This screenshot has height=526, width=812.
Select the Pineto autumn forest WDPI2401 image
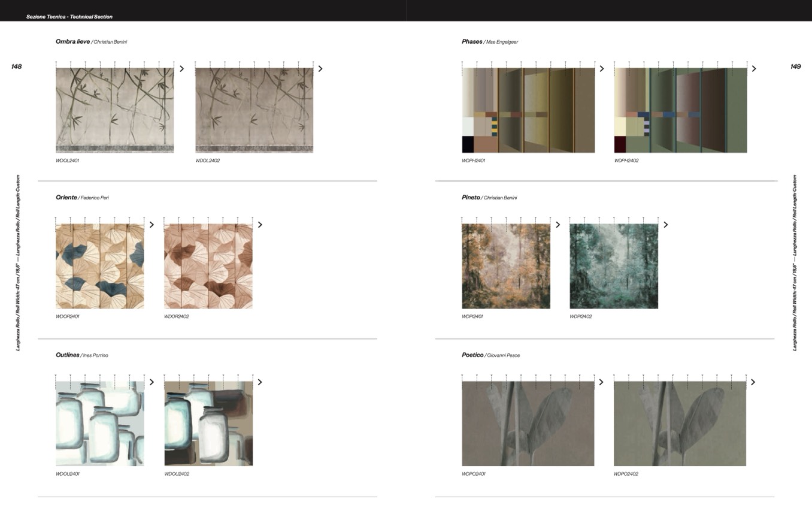506,266
